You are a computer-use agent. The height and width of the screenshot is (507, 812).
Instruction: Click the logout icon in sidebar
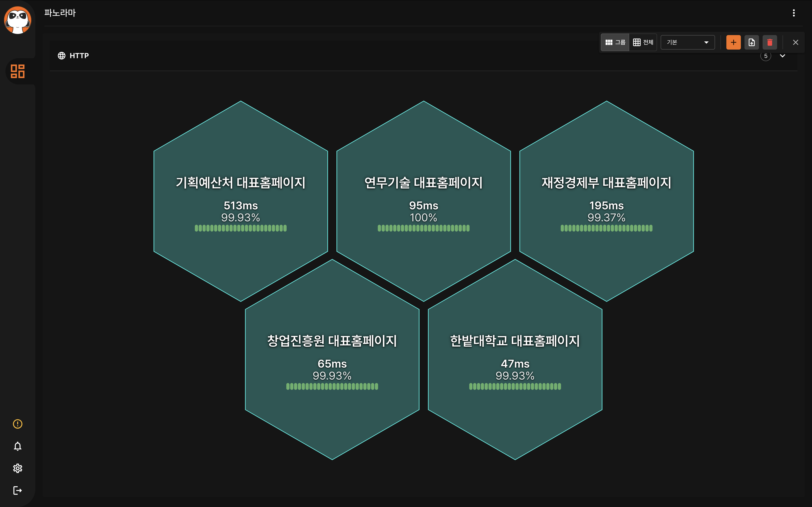pos(18,490)
